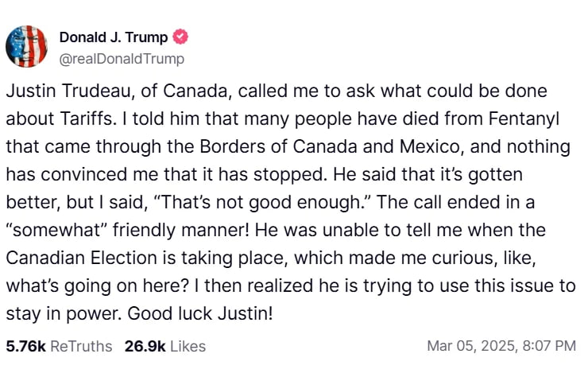Click the word Mexico in the post
Screen dimensions: 588x373
click(x=429, y=146)
